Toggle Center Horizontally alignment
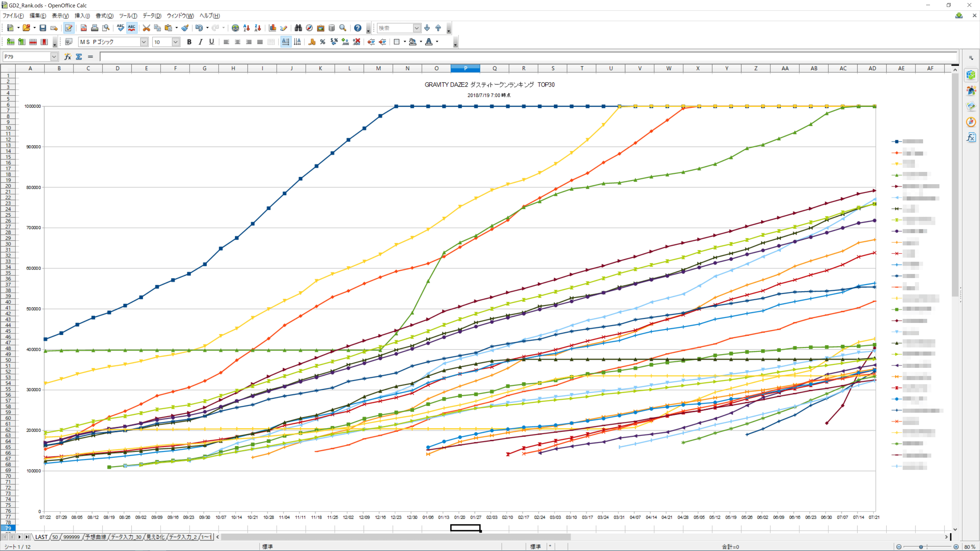 click(237, 42)
